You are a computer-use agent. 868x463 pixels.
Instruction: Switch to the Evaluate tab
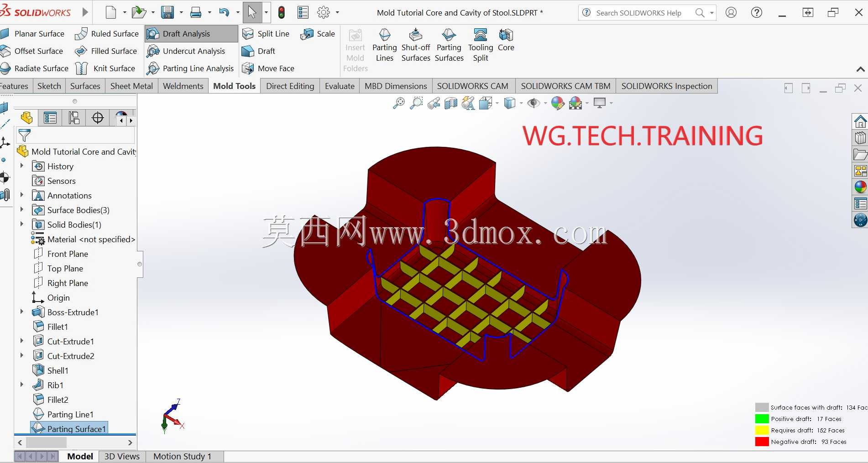340,86
